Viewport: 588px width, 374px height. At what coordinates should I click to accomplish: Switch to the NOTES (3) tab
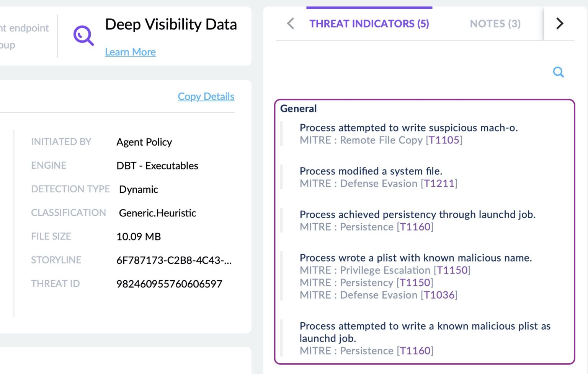(x=495, y=24)
